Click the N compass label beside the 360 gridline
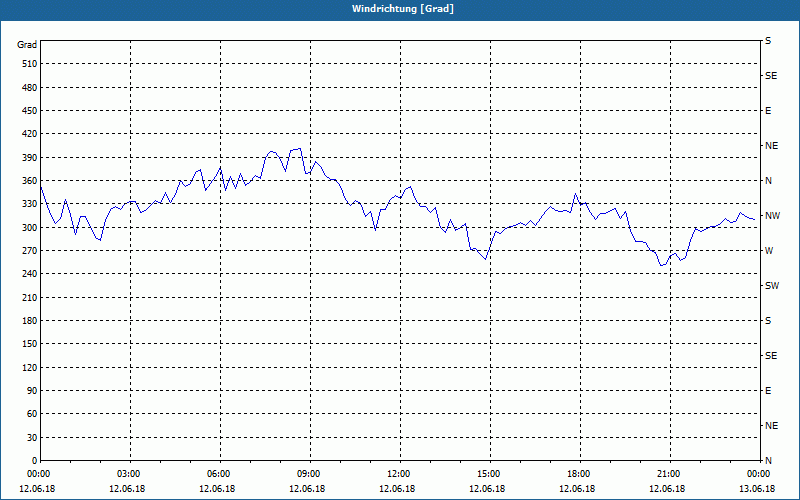Viewport: 800px width, 500px height. (768, 181)
